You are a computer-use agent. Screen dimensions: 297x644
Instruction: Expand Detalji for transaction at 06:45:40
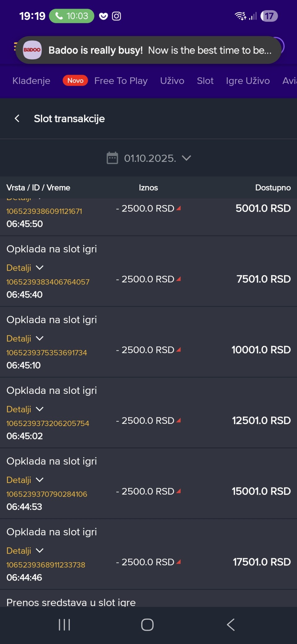pos(25,268)
